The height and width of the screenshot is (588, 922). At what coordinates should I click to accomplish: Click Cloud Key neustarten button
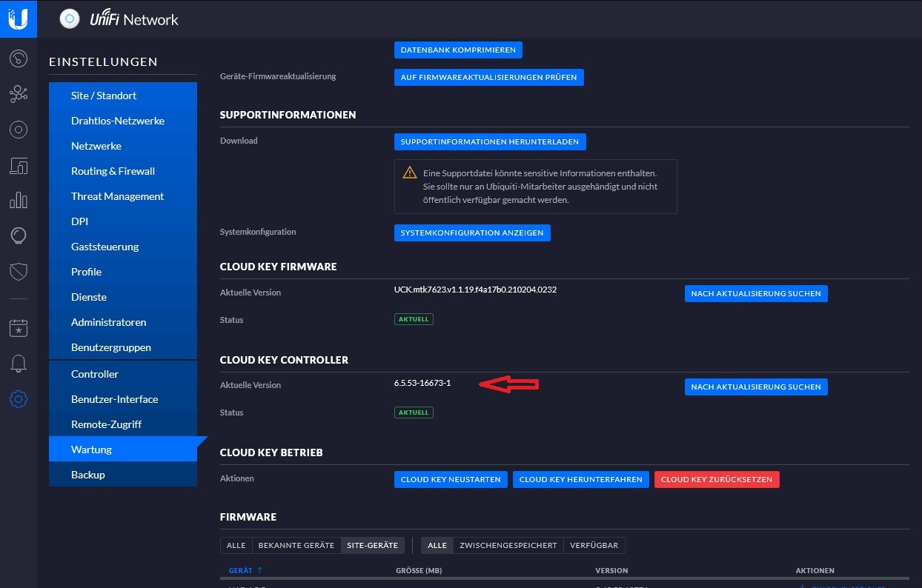(451, 479)
